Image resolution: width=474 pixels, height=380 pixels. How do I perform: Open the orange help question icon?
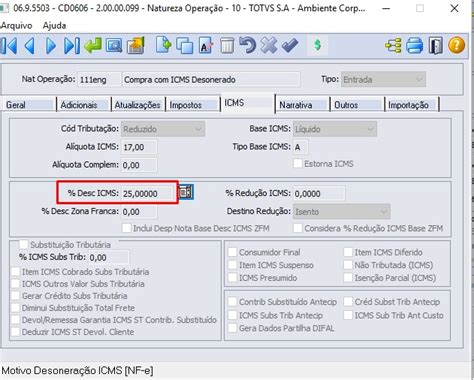point(456,46)
